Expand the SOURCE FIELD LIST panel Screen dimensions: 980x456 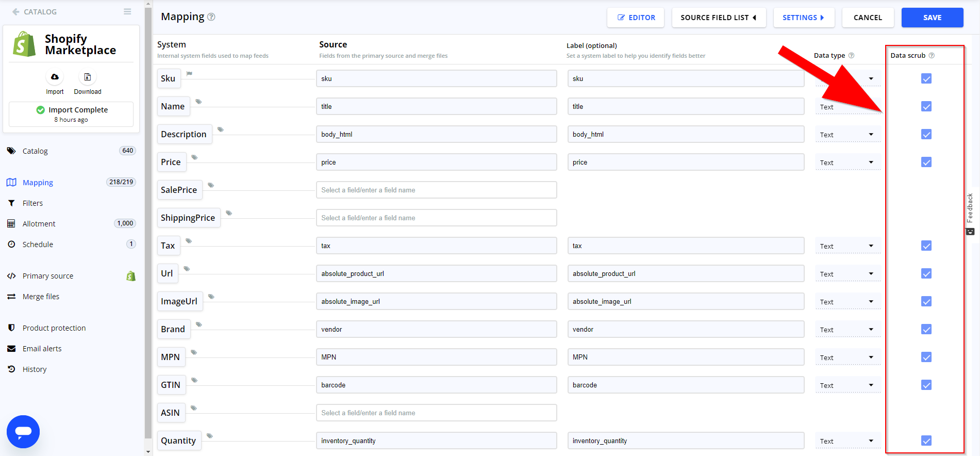click(719, 18)
